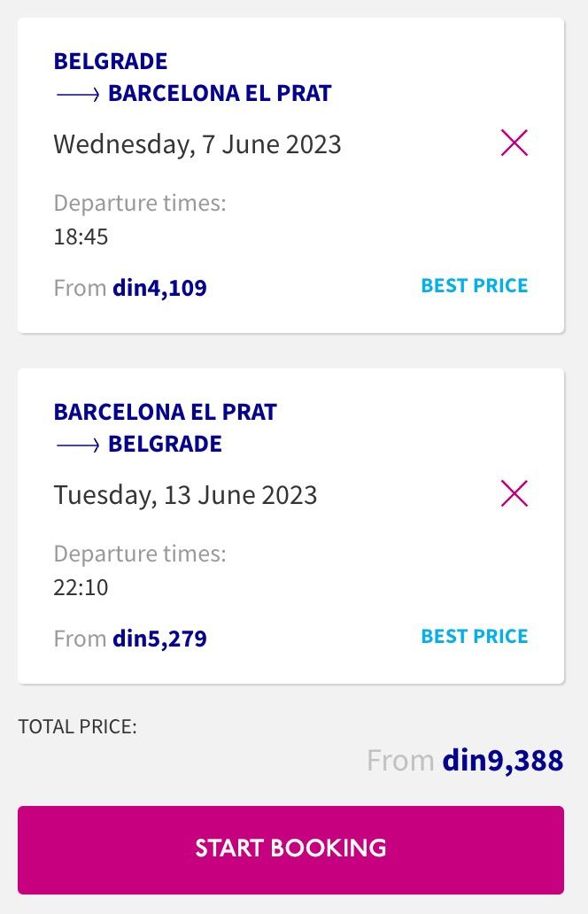Choose the 22:10 departure time
The height and width of the screenshot is (914, 588).
(x=81, y=587)
